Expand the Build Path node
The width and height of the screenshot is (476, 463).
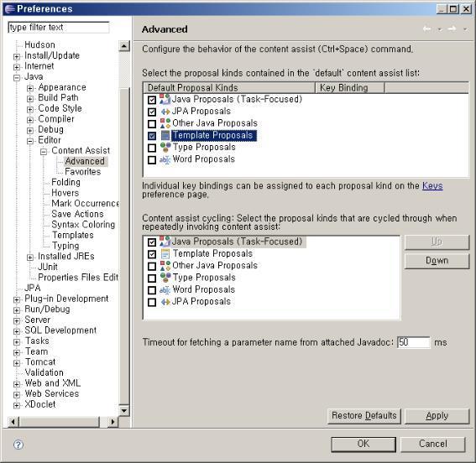point(30,99)
